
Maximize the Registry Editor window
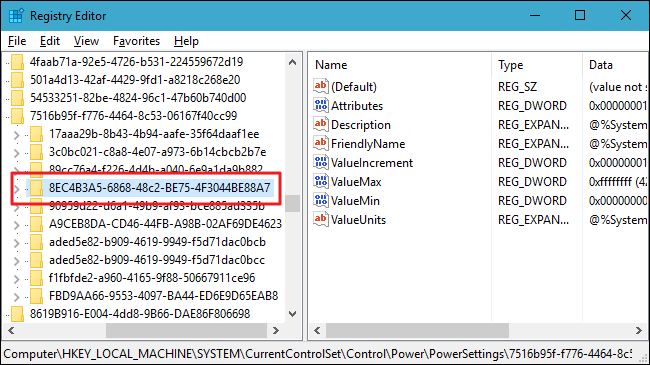(580, 15)
